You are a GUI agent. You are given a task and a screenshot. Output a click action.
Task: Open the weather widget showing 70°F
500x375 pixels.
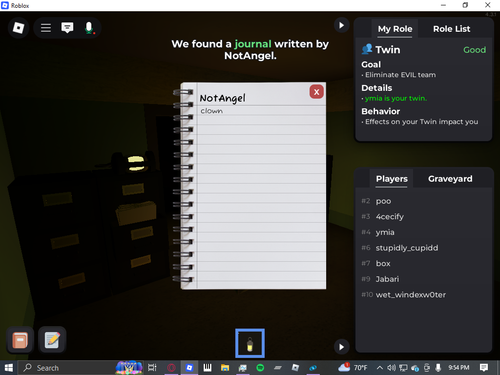pyautogui.click(x=353, y=368)
